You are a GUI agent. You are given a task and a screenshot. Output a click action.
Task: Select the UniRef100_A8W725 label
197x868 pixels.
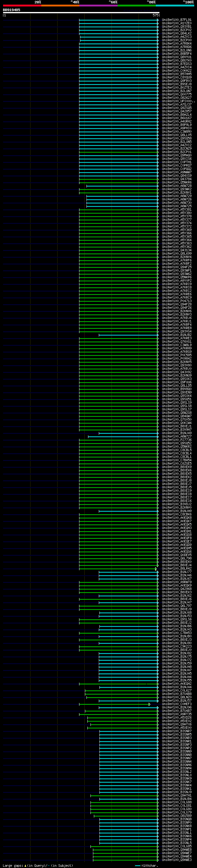176,206
